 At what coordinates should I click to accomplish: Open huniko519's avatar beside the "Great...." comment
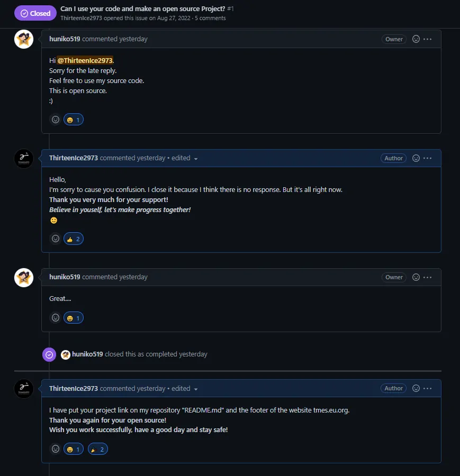(x=24, y=278)
